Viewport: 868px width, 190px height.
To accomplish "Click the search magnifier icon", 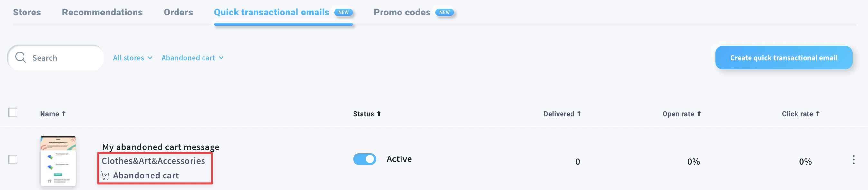I will [x=21, y=58].
